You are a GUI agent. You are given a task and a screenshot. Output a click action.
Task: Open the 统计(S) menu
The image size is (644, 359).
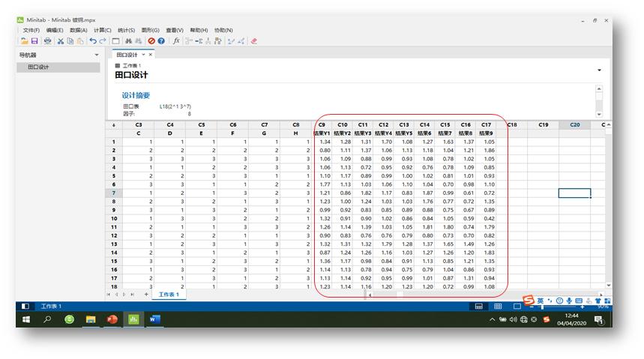(x=126, y=30)
